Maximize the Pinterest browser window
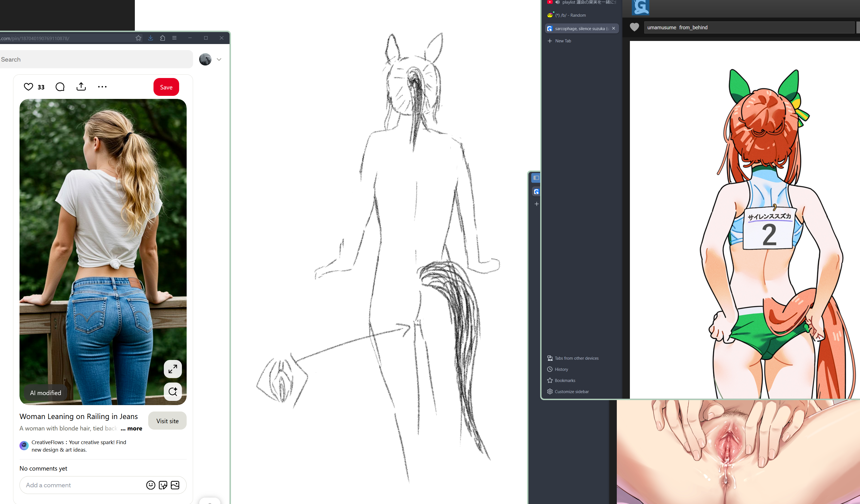860x504 pixels. coord(206,38)
